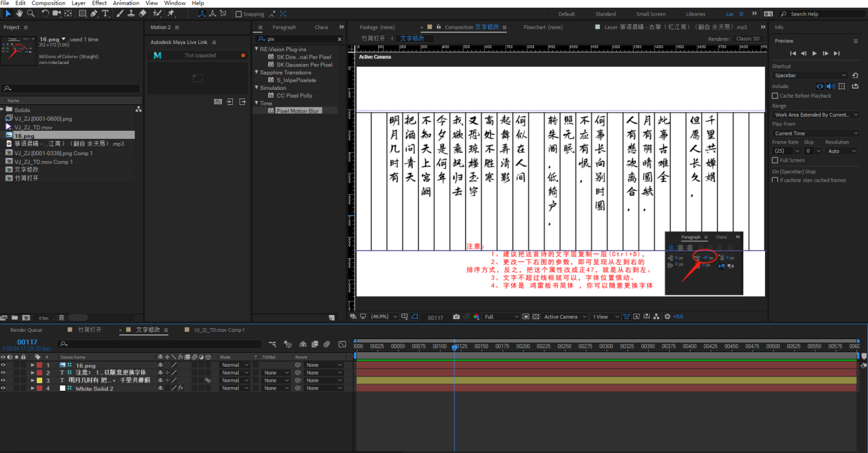Open the Window menu
This screenshot has height=453, width=868.
tap(175, 3)
